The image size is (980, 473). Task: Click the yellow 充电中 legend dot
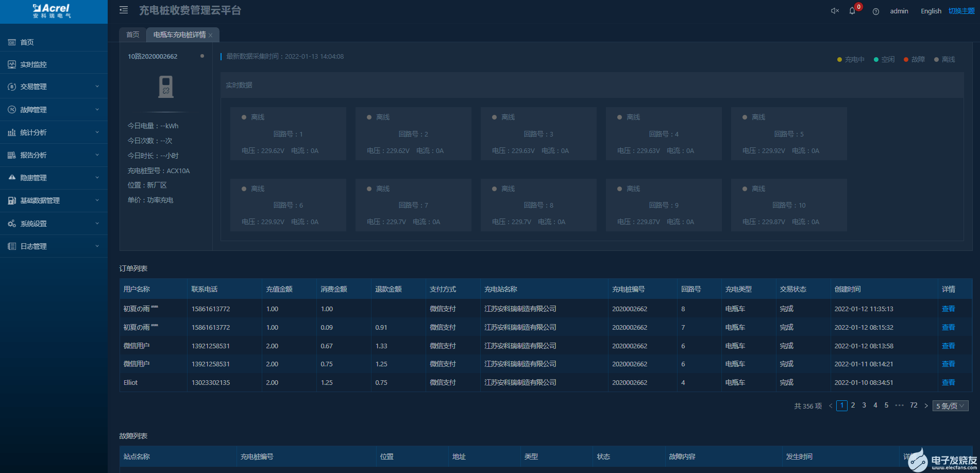tap(839, 60)
